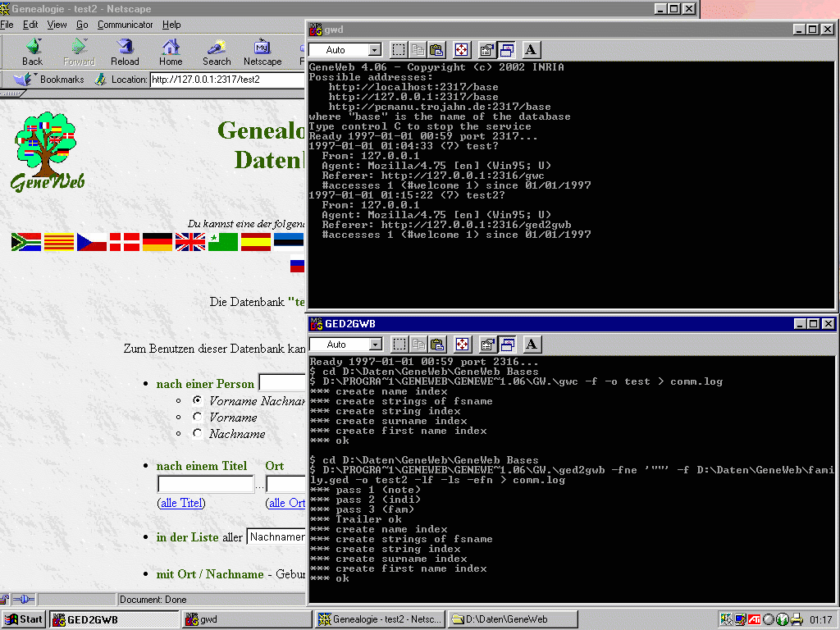
Task: Click the printer icon in system tray
Action: coord(797,619)
